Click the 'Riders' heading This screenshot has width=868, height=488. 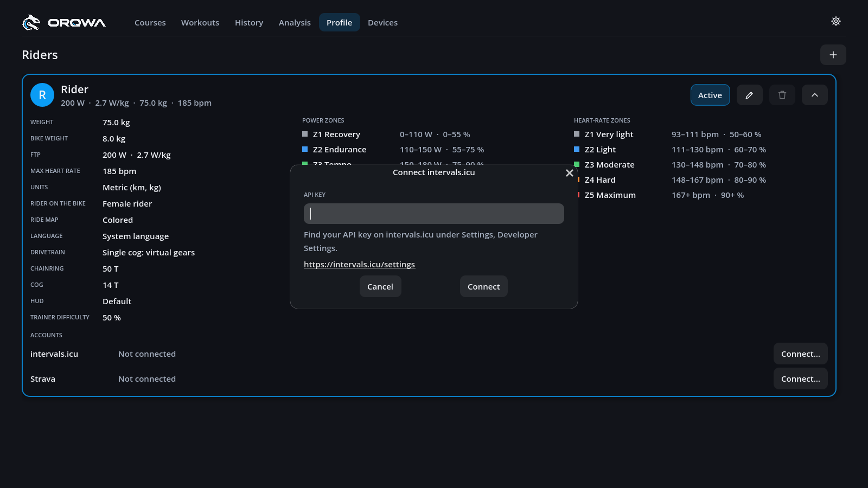40,55
